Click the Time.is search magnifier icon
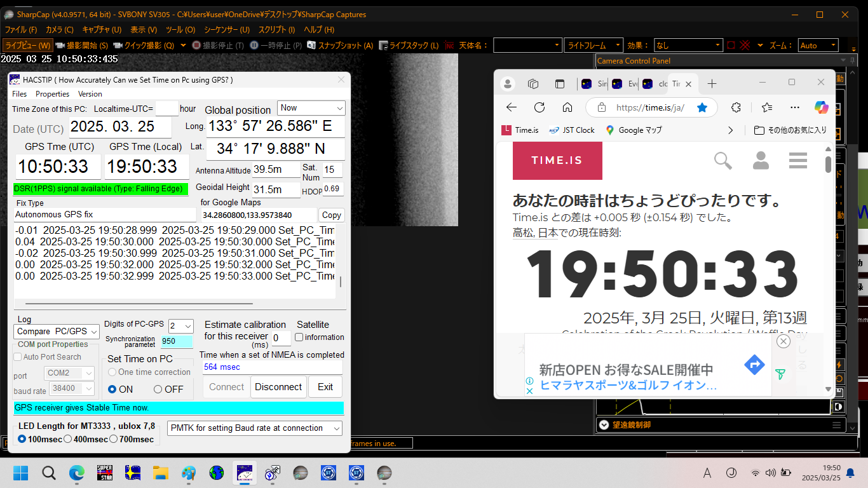 tap(723, 161)
